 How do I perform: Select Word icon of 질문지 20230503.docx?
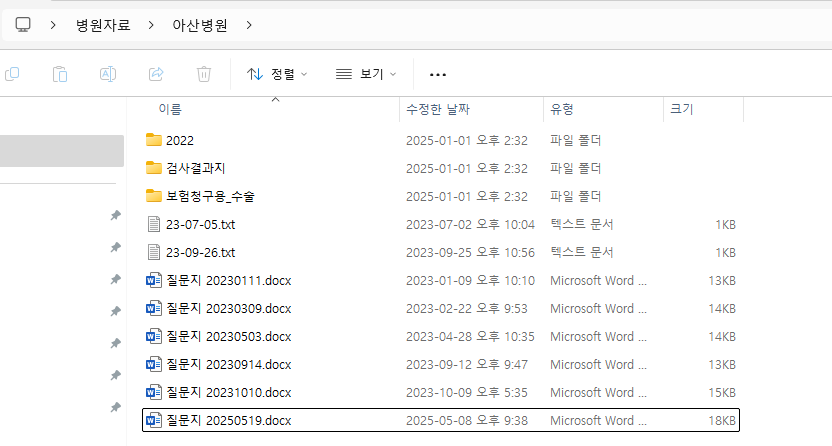154,337
